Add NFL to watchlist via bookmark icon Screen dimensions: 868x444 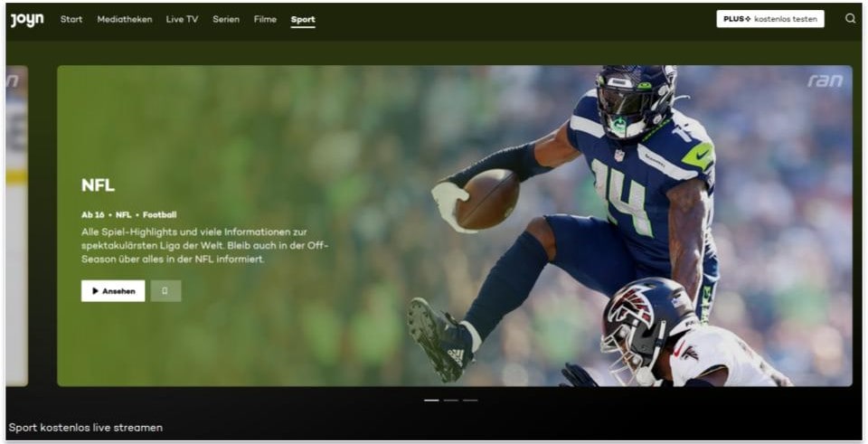[x=165, y=291]
